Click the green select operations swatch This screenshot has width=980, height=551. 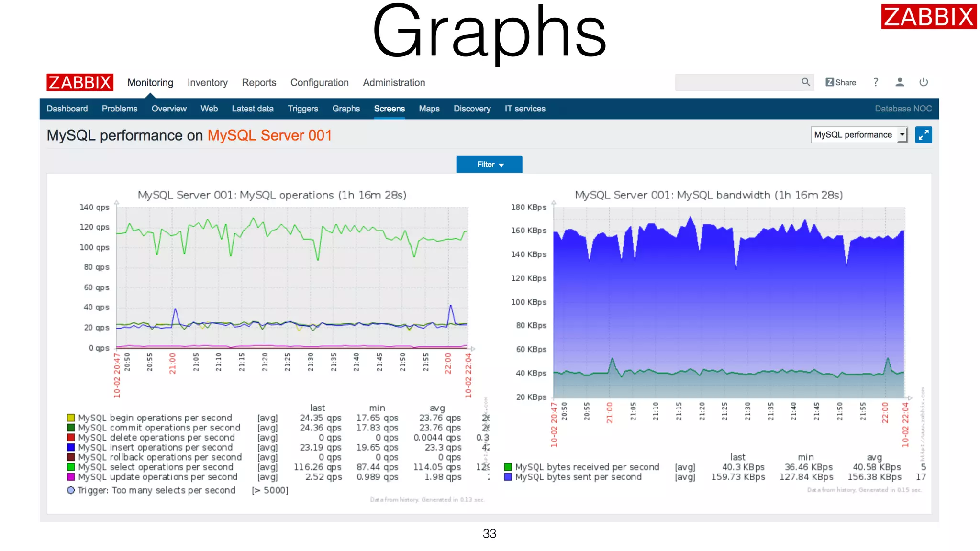pos(71,467)
